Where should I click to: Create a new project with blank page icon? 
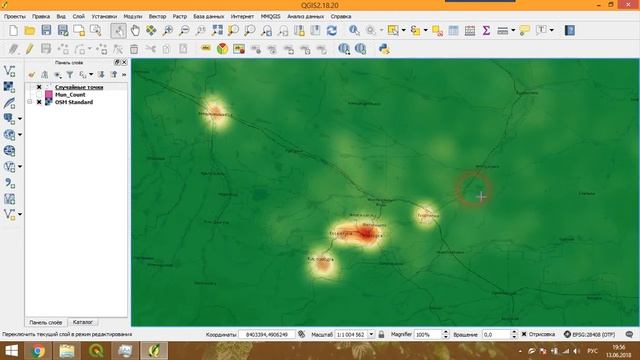(x=13, y=30)
